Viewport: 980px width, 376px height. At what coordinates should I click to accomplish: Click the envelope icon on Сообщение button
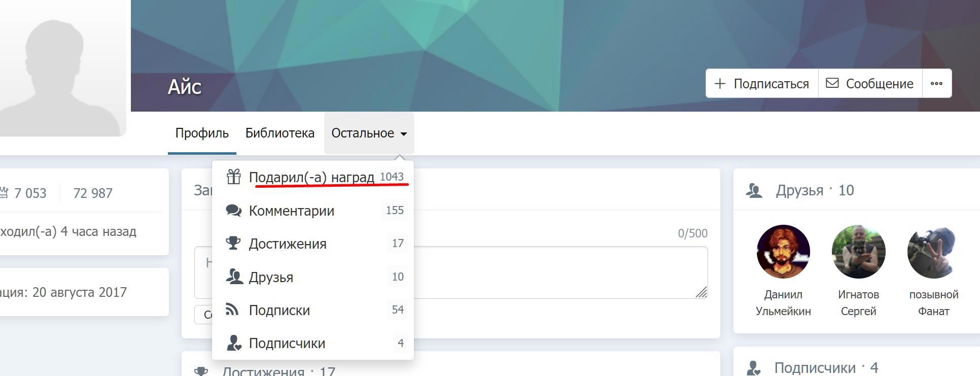pyautogui.click(x=832, y=83)
